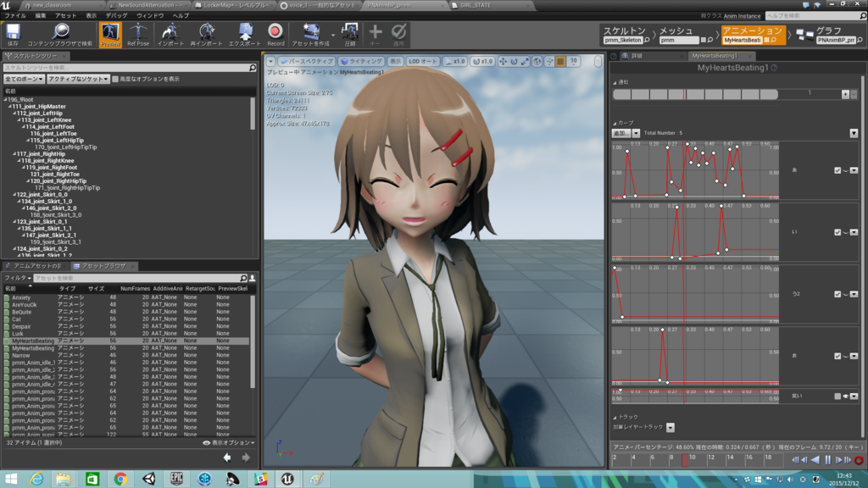The height and width of the screenshot is (488, 868).
Task: Click the asset browser search magnifier icon
Action: 243,278
